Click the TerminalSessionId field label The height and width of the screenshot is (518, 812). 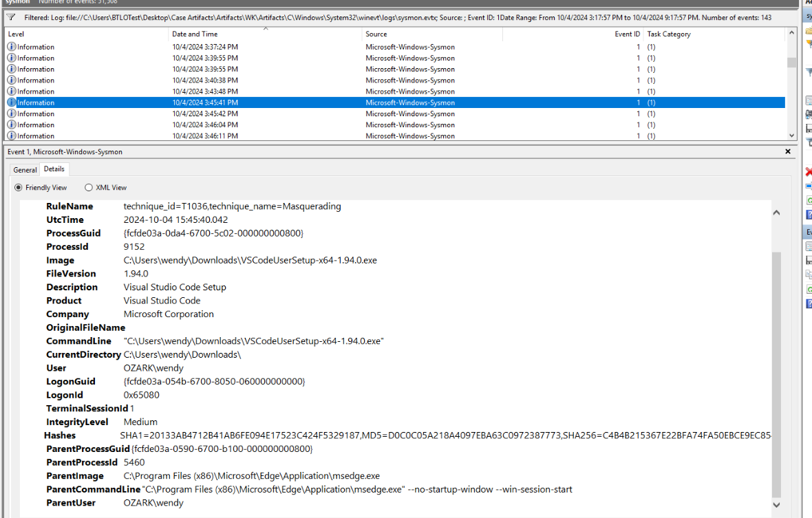pos(87,408)
